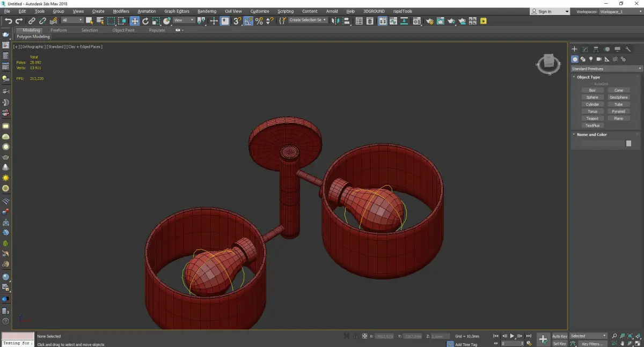Click the Undo arrow in the toolbar
This screenshot has width=644, height=347.
[8, 21]
